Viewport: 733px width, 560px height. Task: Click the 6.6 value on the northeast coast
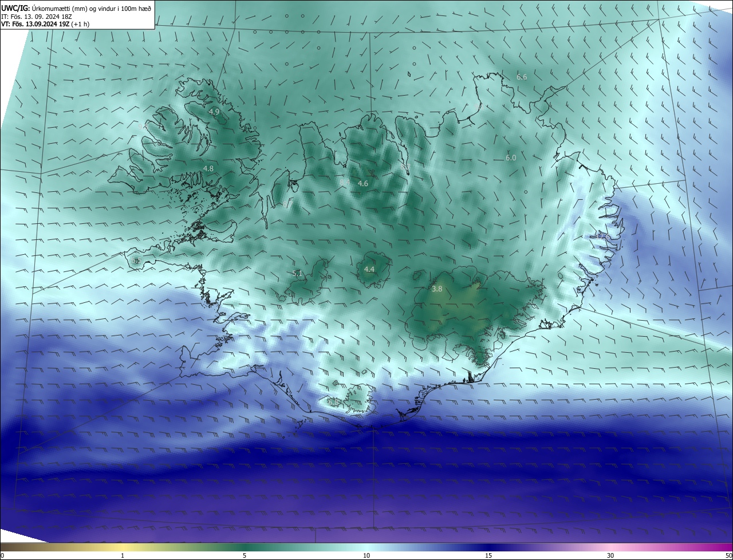tap(522, 77)
